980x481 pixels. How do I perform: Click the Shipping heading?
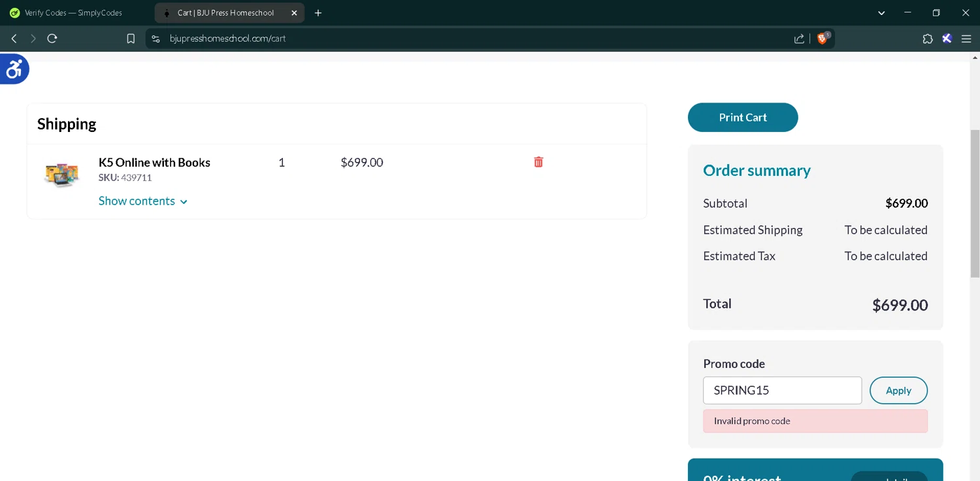point(67,124)
